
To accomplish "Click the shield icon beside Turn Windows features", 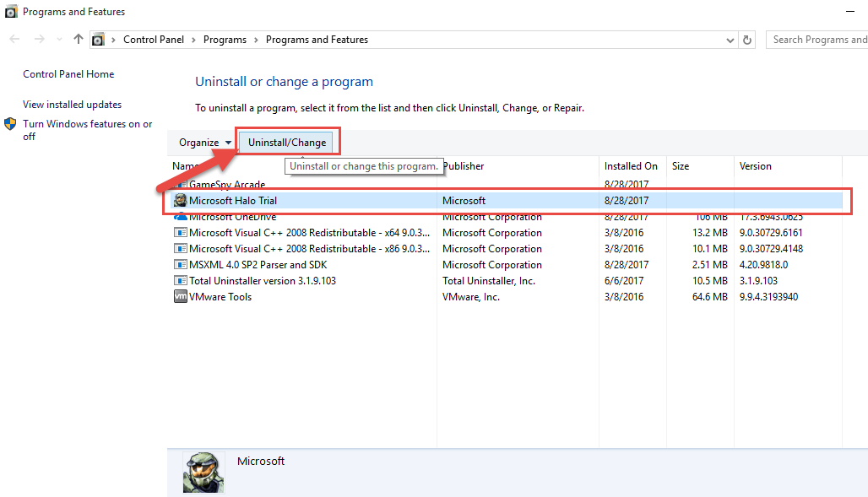I will pos(10,123).
